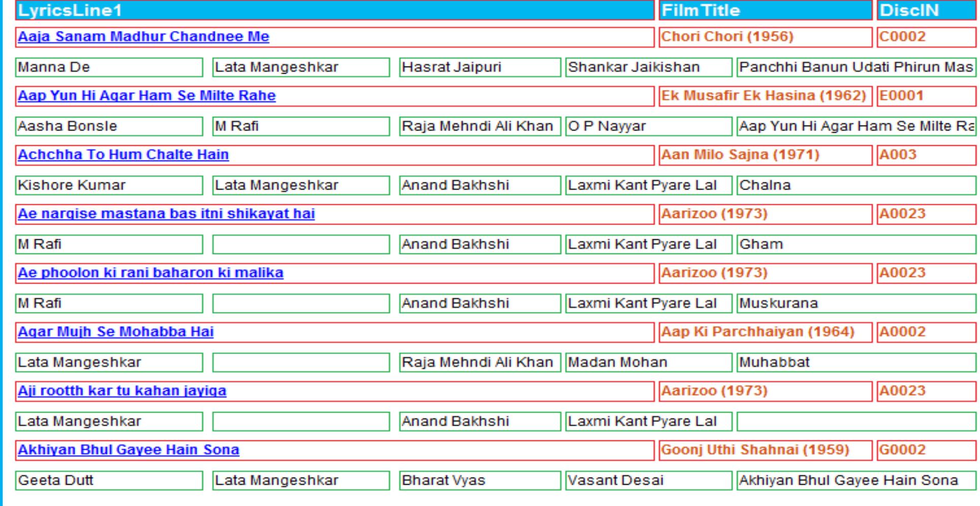This screenshot has height=506, width=980.
Task: Open the Agar Mujh Se Mohabba Hai link
Action: (x=115, y=332)
